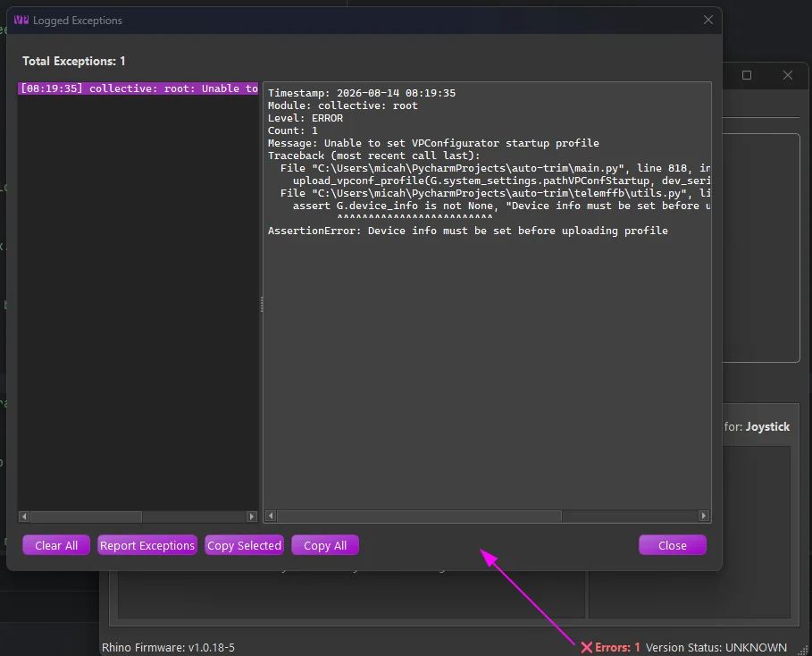Close Logged Exceptions with the title bar X
This screenshot has height=656, width=812.
707,20
